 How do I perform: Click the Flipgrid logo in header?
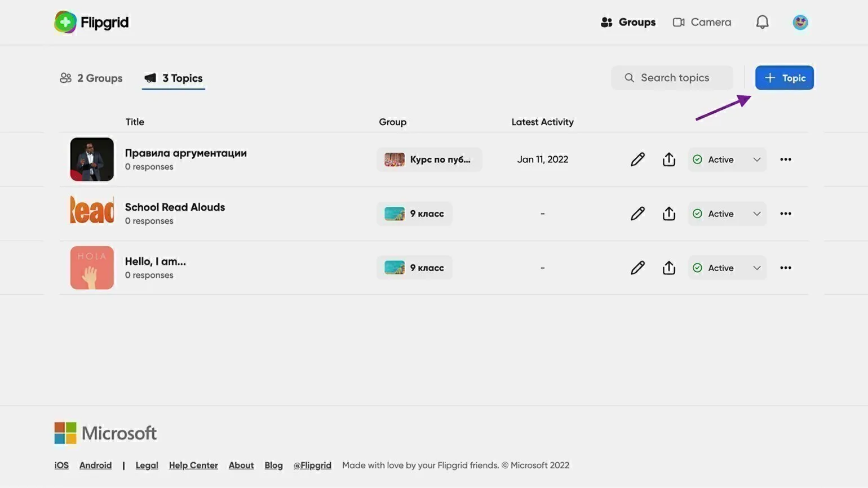92,22
